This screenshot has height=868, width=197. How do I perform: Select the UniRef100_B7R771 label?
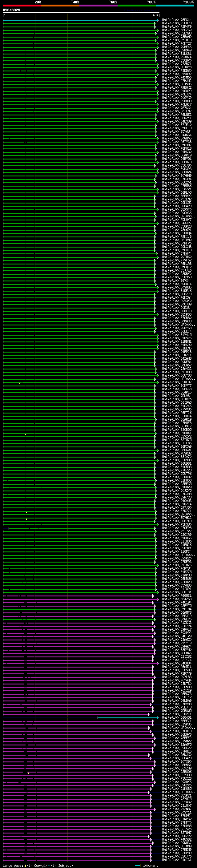pos(176,511)
